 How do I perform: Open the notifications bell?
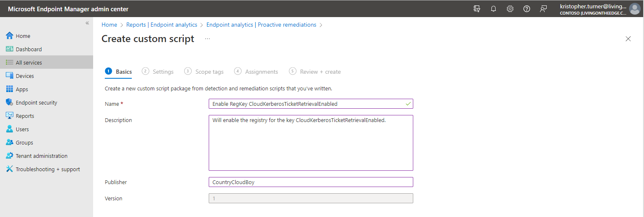coord(493,9)
